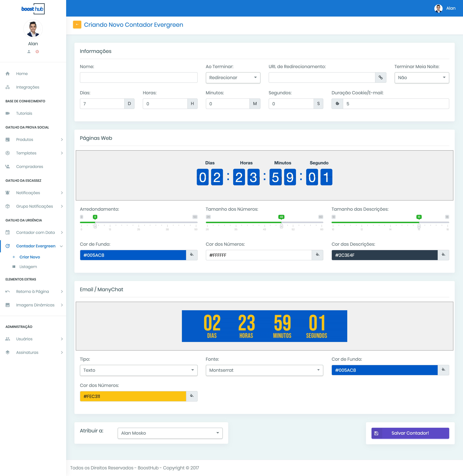Click the Salvar Contador! button
This screenshot has width=463, height=476.
(x=410, y=433)
